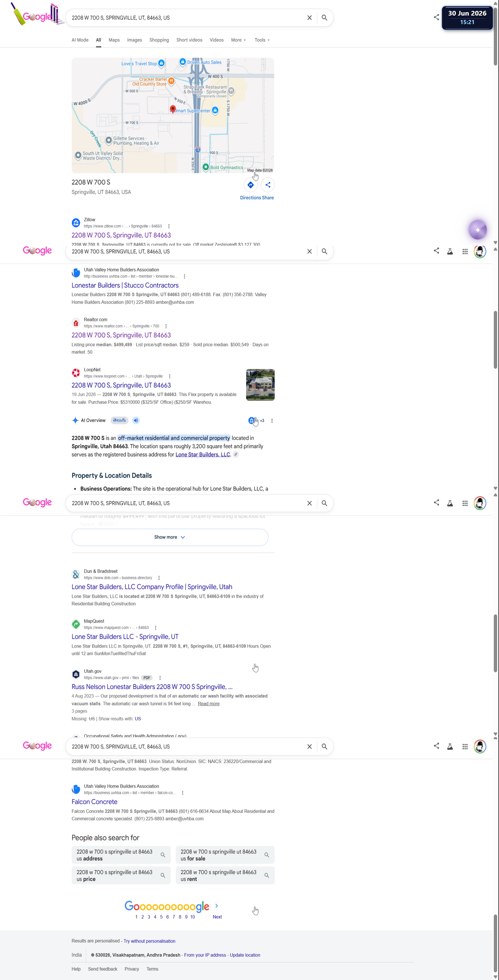Image resolution: width=499 pixels, height=980 pixels.
Task: Click the Cracker Barrel restaurant map pin
Action: 171,81
